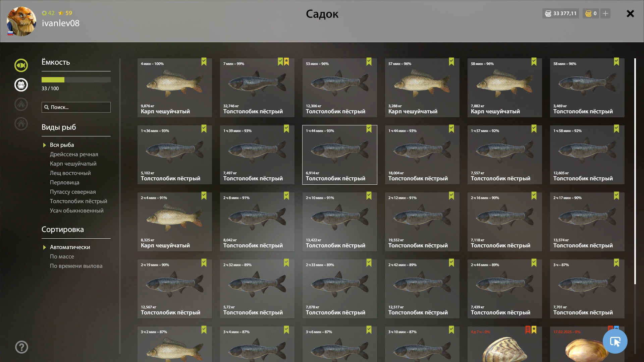Click the plus icon to add gold
The image size is (644, 362).
click(x=605, y=13)
